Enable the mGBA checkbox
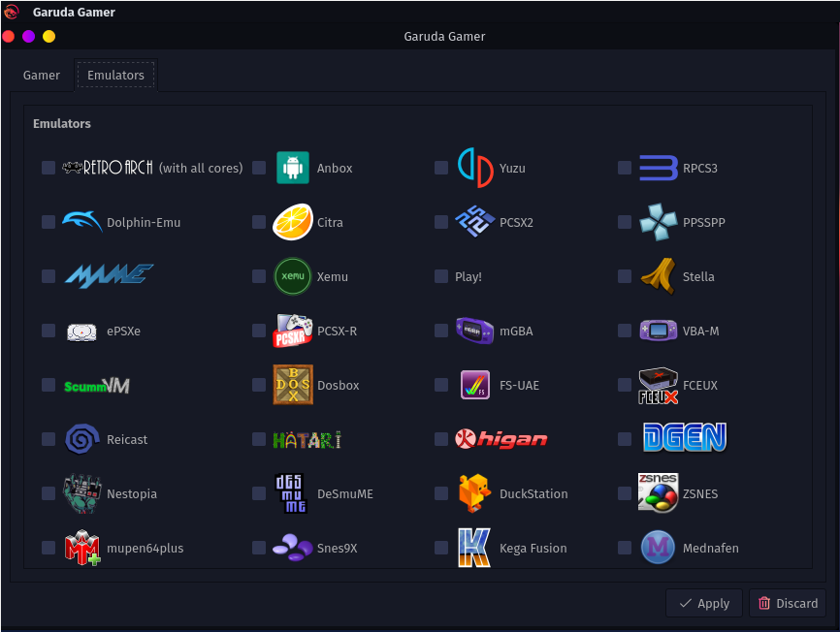Viewport: 840px width, 632px height. [x=441, y=331]
